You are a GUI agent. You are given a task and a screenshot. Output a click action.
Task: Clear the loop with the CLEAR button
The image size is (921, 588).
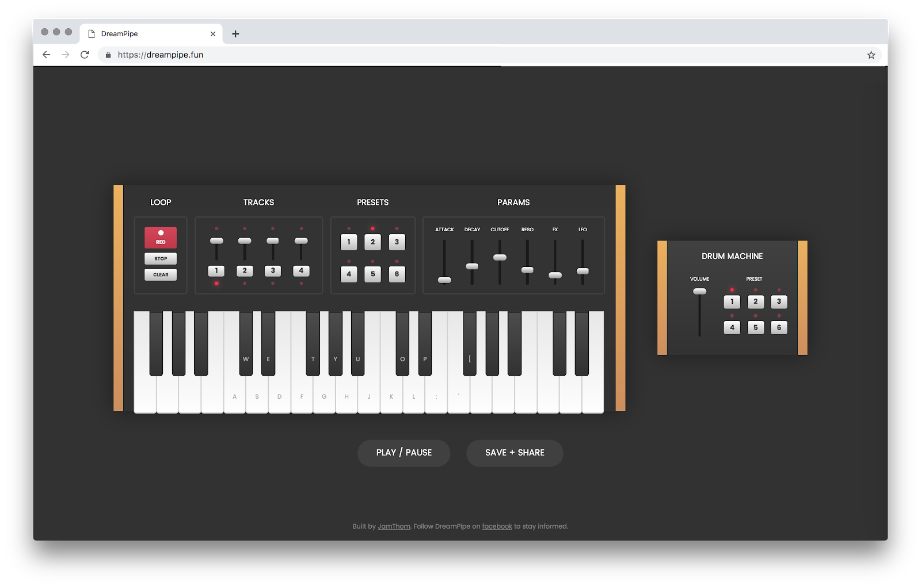coord(161,274)
